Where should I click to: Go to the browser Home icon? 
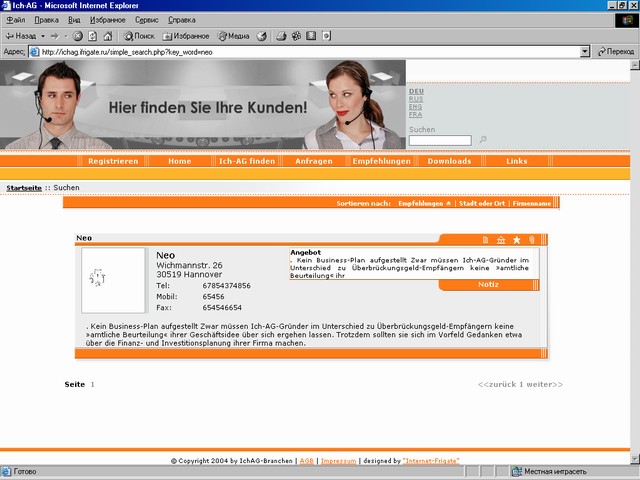click(x=108, y=36)
